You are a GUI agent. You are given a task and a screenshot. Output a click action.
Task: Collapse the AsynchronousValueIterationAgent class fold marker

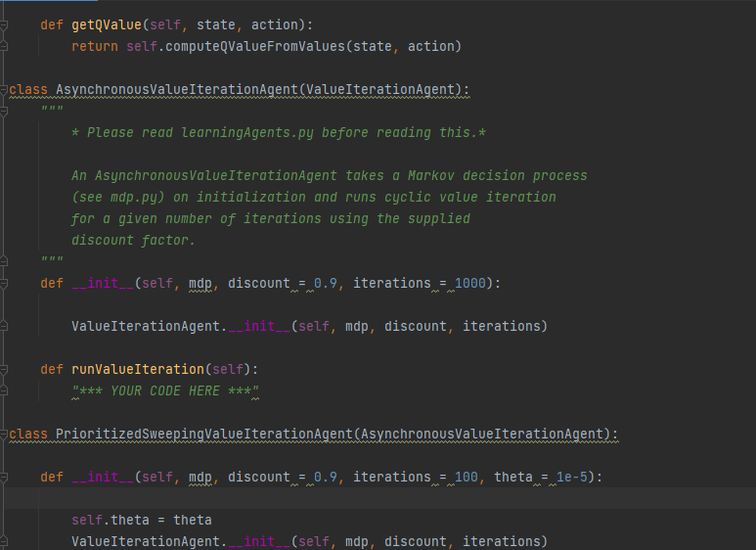click(x=4, y=90)
